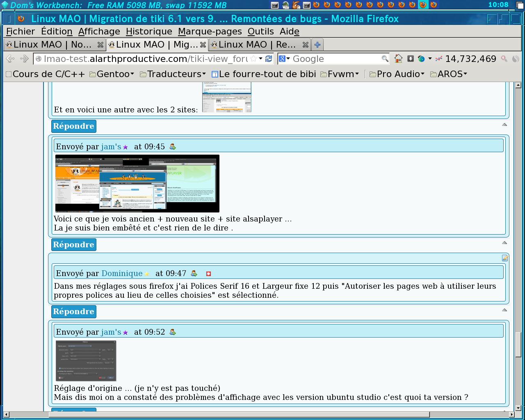Switch to the 'Linux MAO | No...' tab

(55, 44)
